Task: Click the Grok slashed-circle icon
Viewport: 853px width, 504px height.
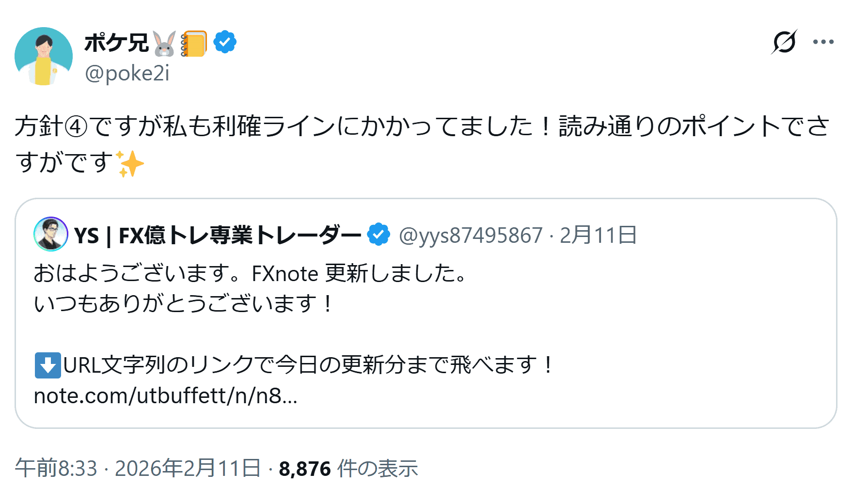Action: [x=784, y=42]
